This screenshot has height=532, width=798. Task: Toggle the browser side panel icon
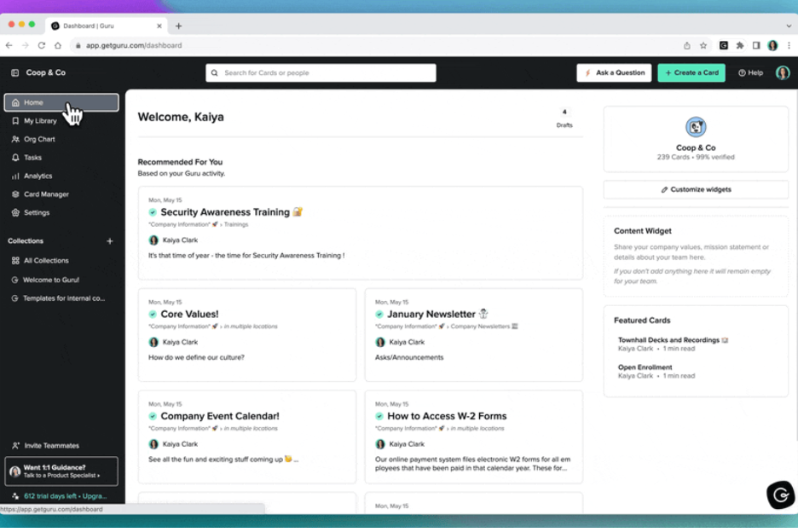click(756, 45)
